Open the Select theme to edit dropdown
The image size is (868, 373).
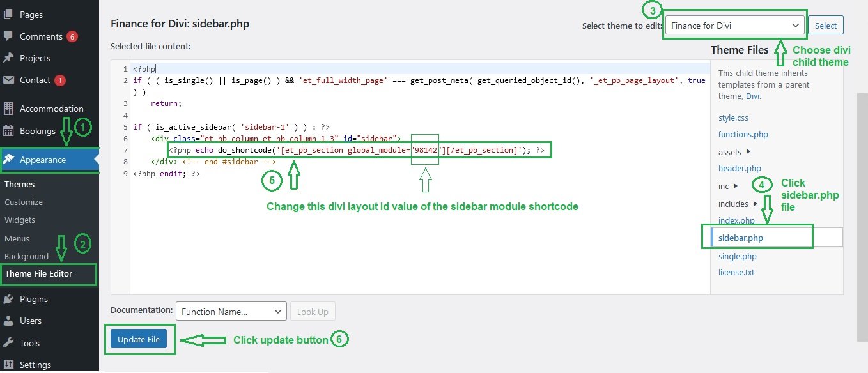pos(734,26)
